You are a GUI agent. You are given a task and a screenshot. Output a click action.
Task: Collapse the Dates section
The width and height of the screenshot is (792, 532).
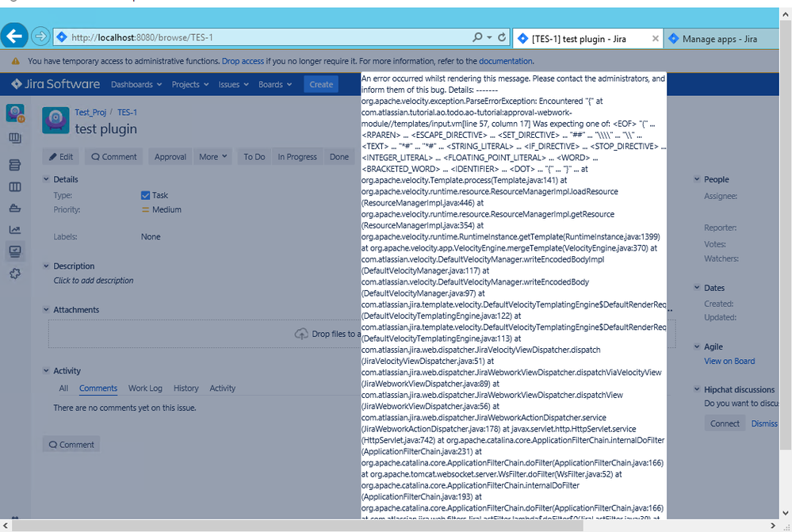pyautogui.click(x=697, y=288)
